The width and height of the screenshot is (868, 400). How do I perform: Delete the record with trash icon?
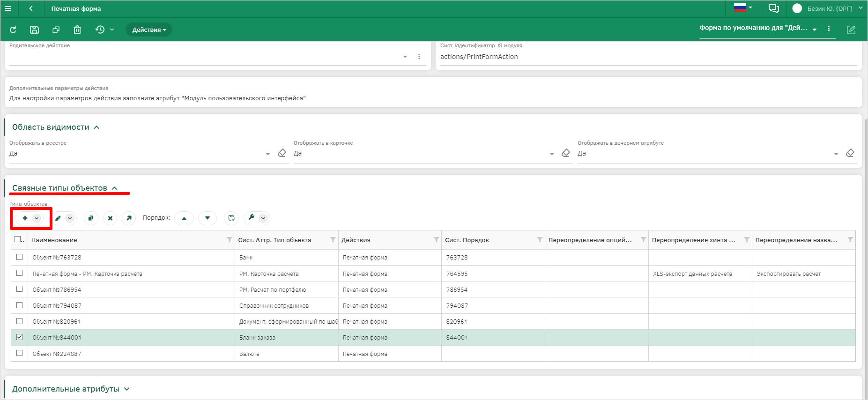(77, 30)
